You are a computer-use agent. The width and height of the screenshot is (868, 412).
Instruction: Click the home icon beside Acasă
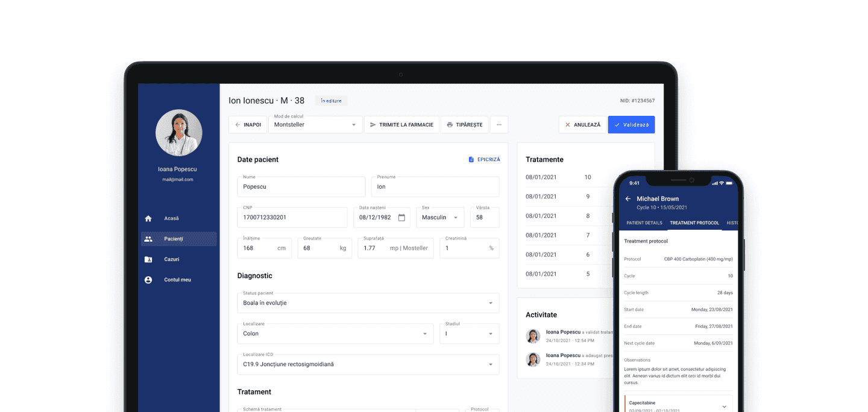pyautogui.click(x=148, y=218)
